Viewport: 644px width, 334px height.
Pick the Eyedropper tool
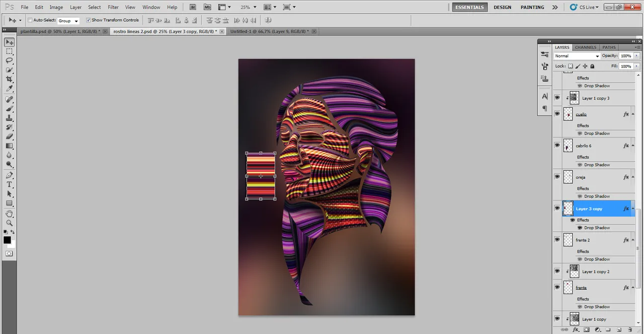click(9, 89)
